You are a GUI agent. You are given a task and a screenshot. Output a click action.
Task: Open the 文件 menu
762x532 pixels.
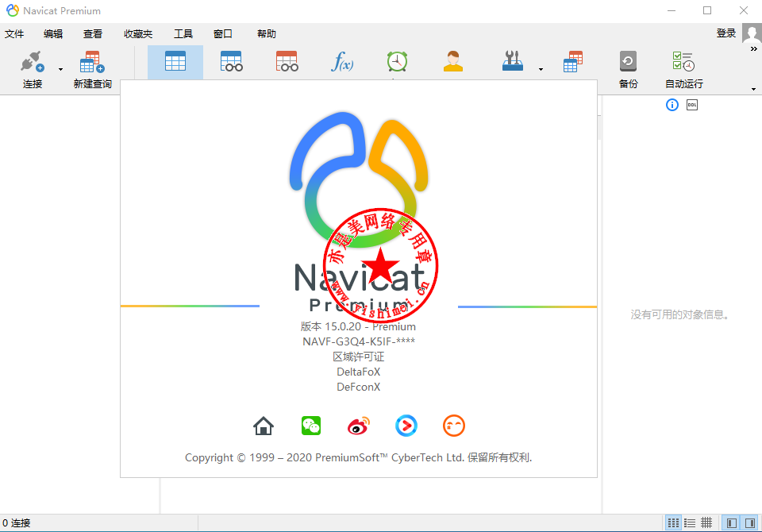pos(14,34)
